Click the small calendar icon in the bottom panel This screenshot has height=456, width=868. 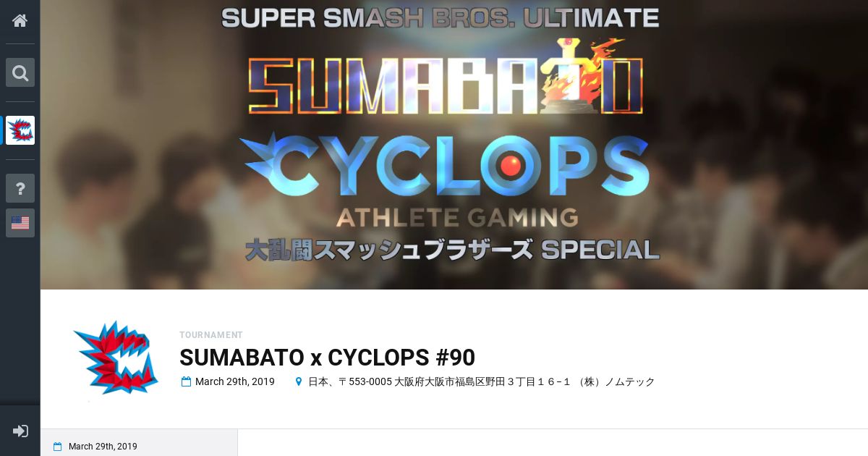coord(57,447)
